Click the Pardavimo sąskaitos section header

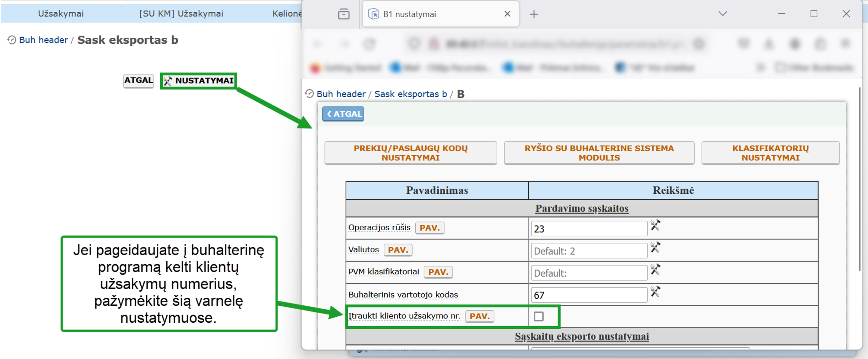[582, 208]
